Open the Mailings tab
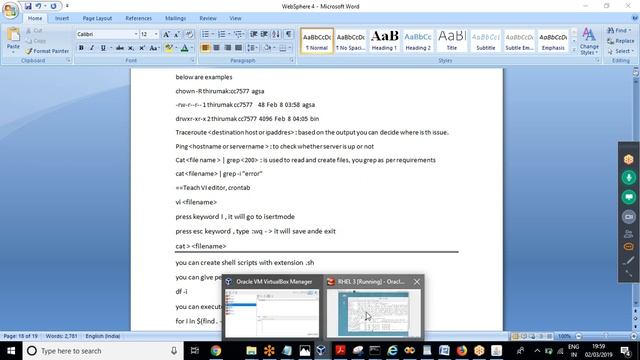Image resolution: width=640 pixels, height=360 pixels. pos(176,18)
